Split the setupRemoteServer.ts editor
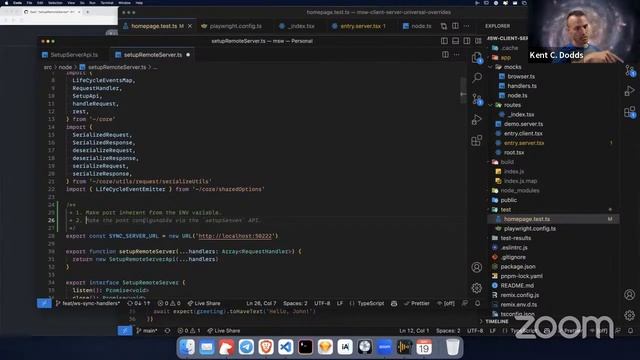The width and height of the screenshot is (640, 360). click(445, 55)
